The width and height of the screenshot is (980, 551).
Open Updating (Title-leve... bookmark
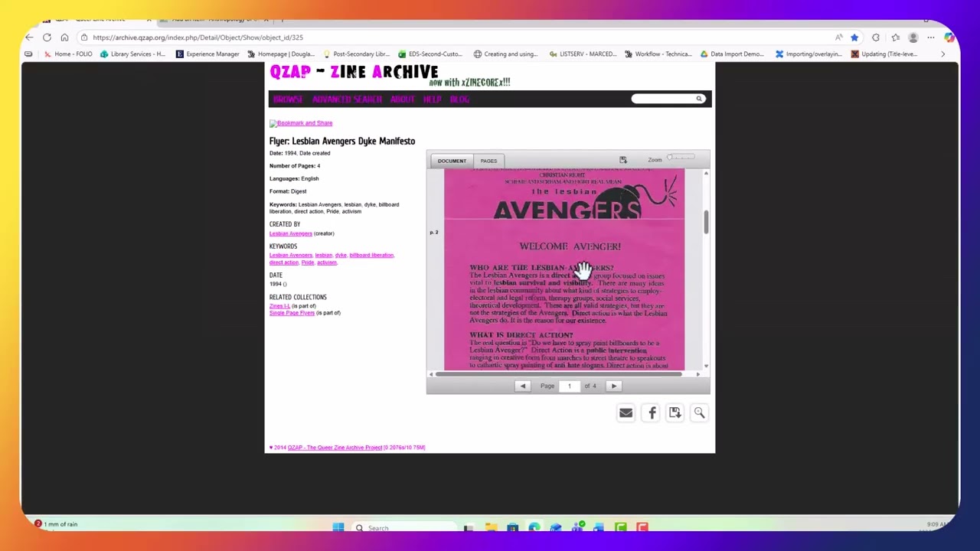click(x=884, y=54)
